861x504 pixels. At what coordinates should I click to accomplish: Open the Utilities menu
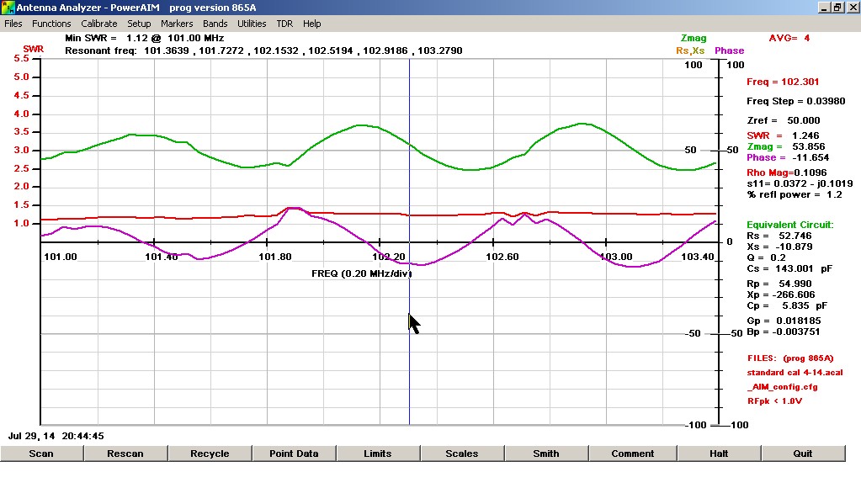[252, 24]
